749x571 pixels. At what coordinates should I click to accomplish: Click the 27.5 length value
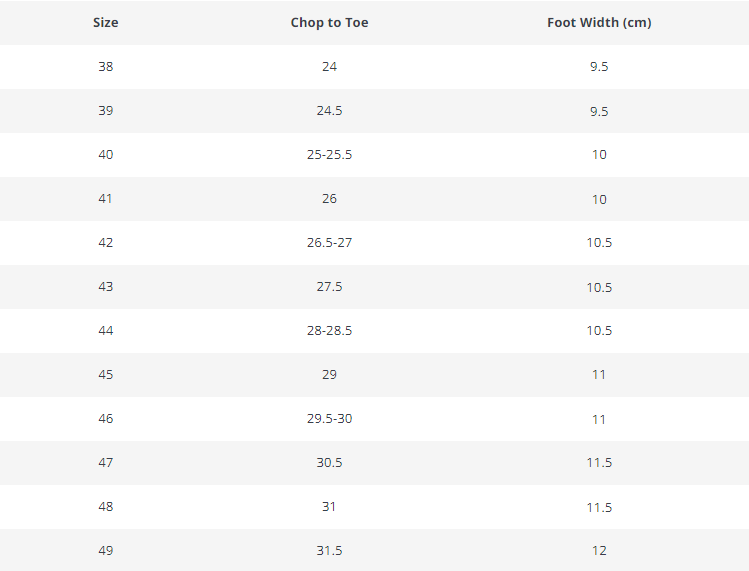[x=329, y=286]
